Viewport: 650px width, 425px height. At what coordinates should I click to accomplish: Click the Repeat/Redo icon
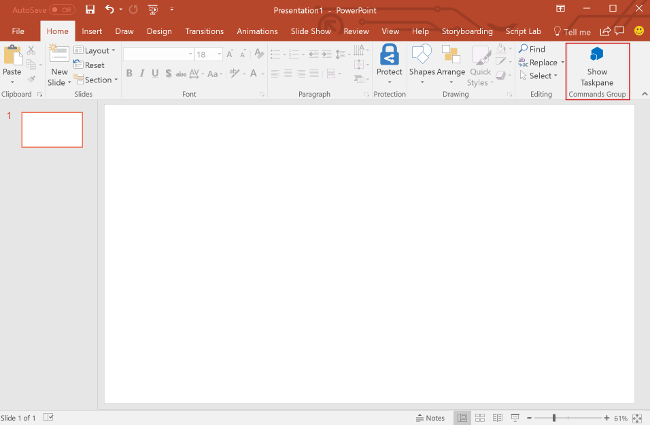(133, 10)
